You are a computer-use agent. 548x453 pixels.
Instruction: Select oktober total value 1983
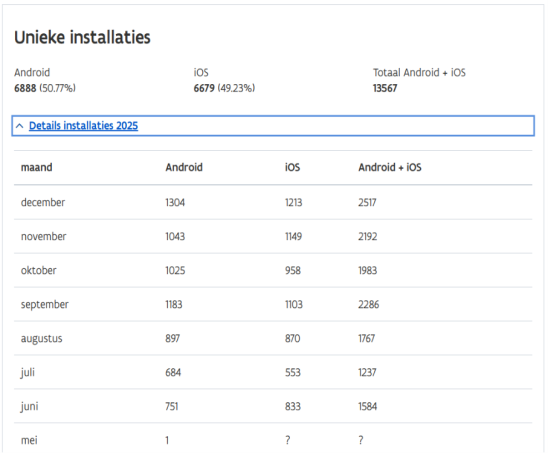[368, 271]
